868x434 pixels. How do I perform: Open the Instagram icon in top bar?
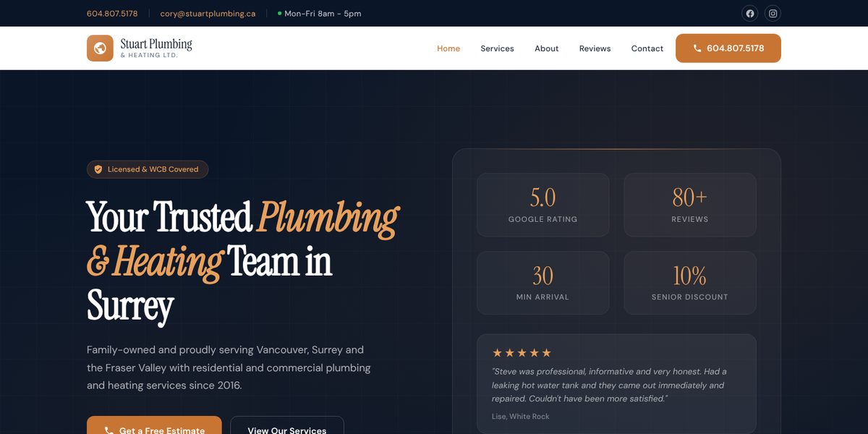[x=773, y=13]
